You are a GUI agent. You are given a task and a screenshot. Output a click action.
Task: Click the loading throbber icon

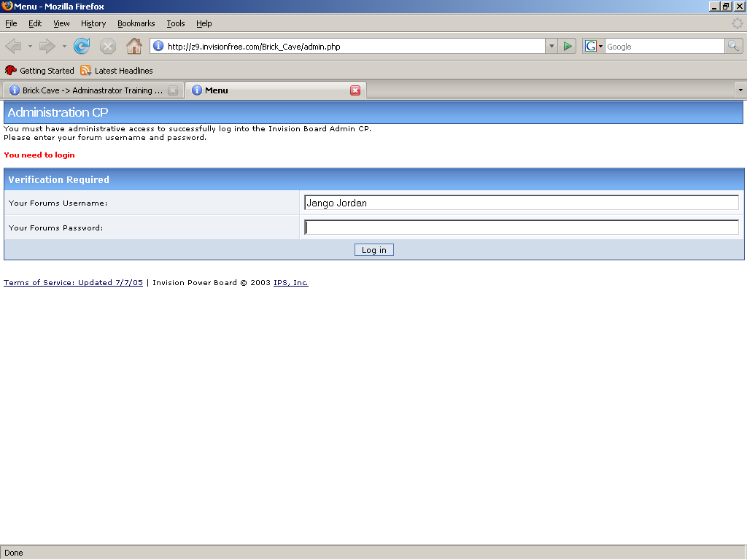pyautogui.click(x=737, y=23)
